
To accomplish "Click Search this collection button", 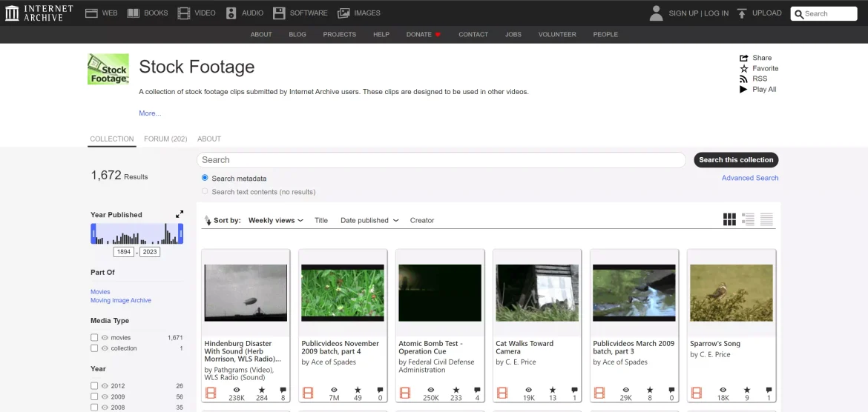I will click(x=736, y=160).
